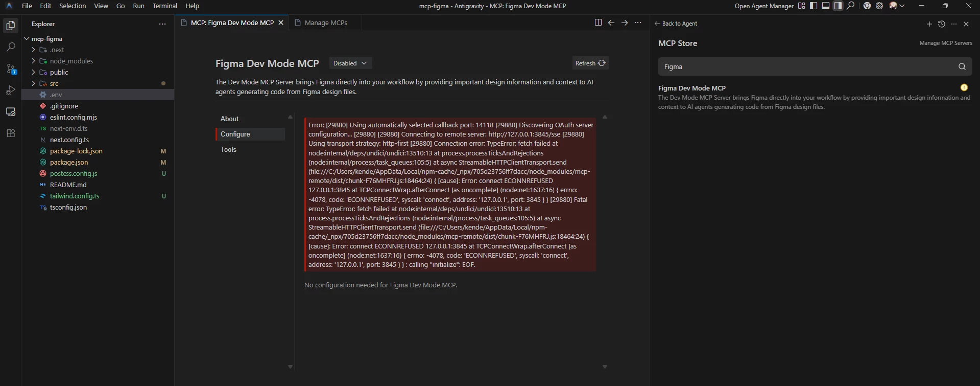Viewport: 980px width, 386px height.
Task: Click the Refresh button
Action: click(x=590, y=63)
